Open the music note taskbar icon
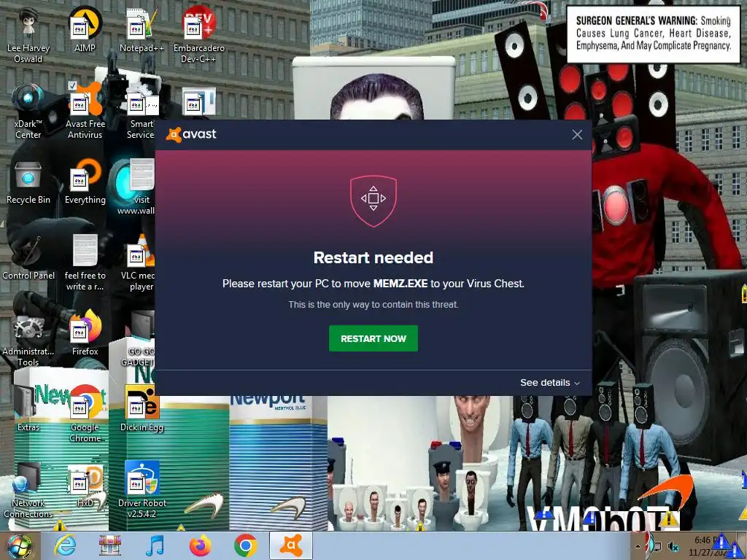 pos(155,546)
